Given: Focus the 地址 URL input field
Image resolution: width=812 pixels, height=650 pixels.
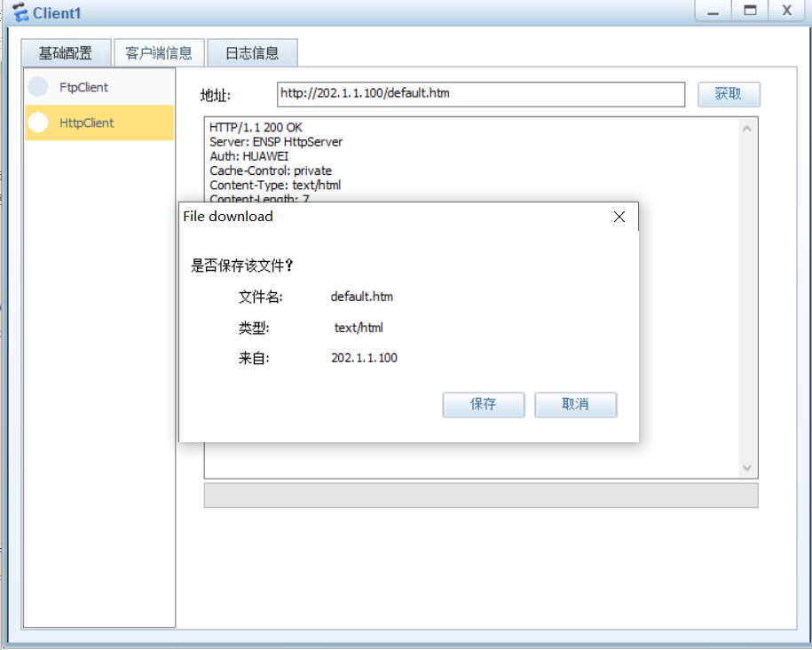Looking at the screenshot, I should [x=481, y=94].
